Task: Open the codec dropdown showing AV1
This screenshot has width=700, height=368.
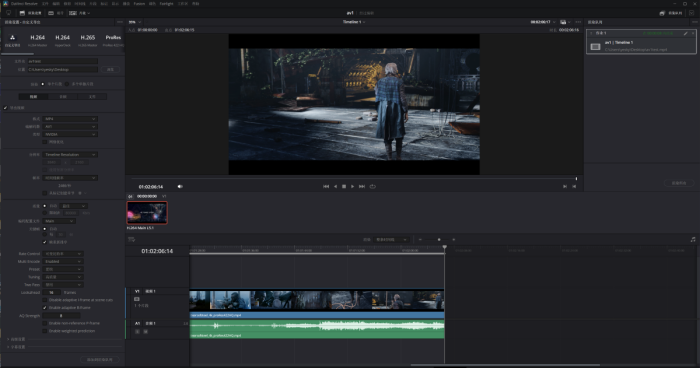Action: point(70,126)
